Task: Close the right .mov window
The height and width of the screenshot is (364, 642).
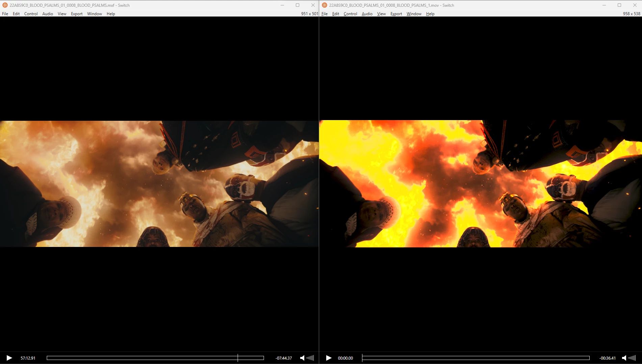Action: click(x=635, y=5)
